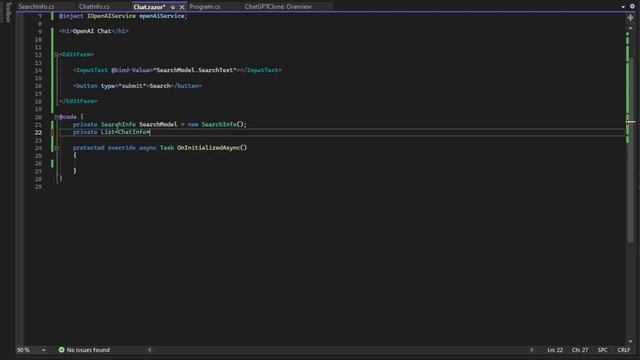This screenshot has width=640, height=360.
Task: Click 'IOpenAIService' on the inject line
Action: pyautogui.click(x=111, y=16)
